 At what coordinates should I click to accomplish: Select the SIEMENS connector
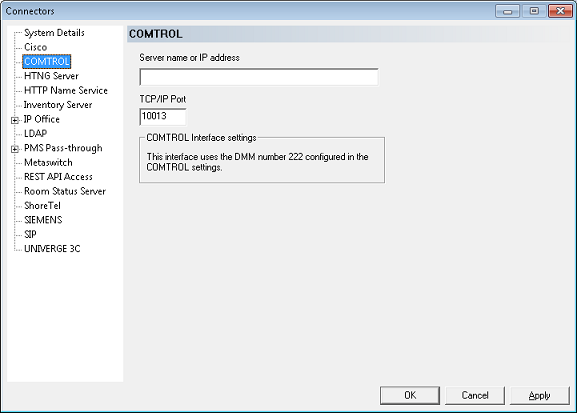pyautogui.click(x=43, y=220)
